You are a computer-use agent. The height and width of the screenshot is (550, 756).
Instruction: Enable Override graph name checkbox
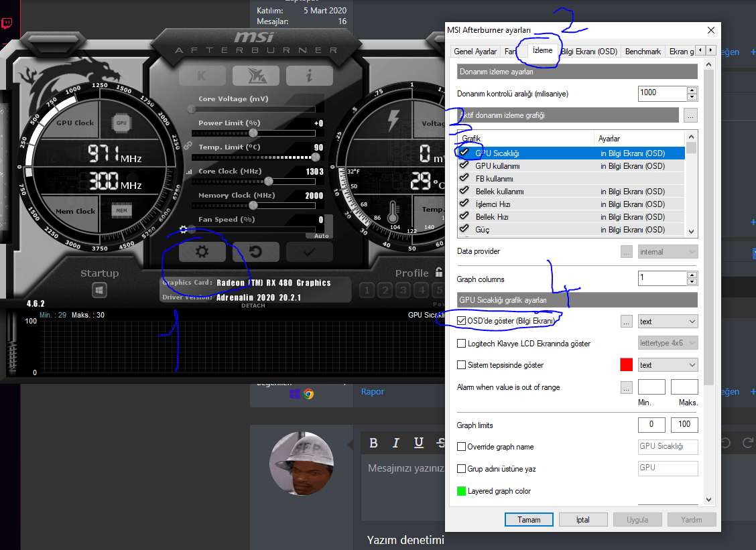point(461,446)
